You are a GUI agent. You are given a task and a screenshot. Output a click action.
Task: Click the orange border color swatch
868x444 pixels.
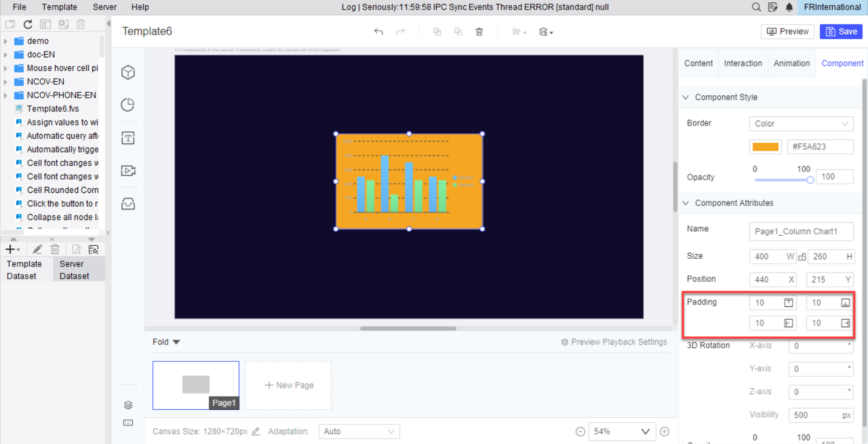[x=765, y=147]
